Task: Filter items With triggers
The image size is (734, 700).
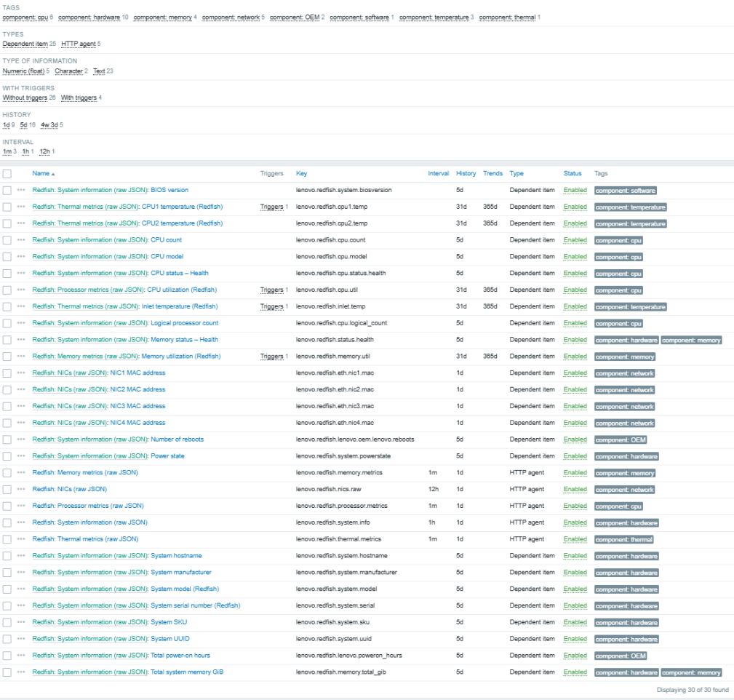Action: coord(79,98)
